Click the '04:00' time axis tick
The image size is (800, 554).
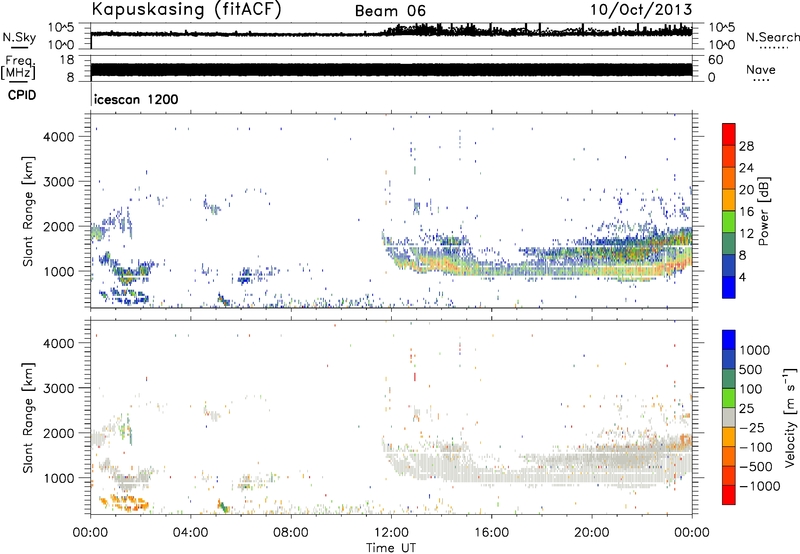(x=191, y=533)
